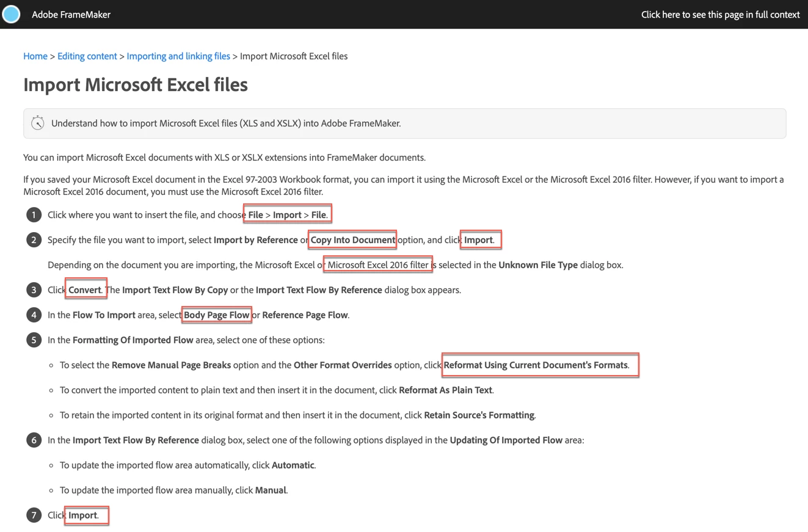Click the 'Remove Manual Page Breaks' text

172,365
